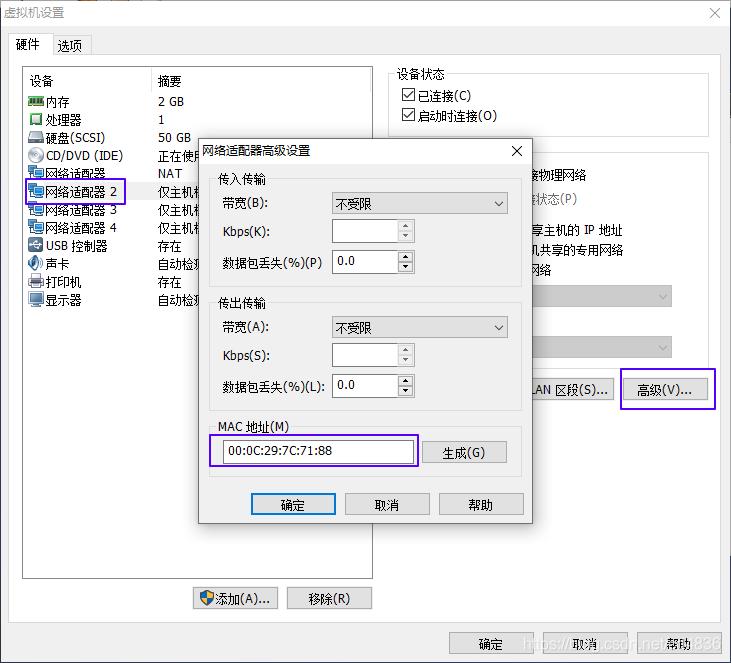Click the outgoing Kbps(S) input field
The image size is (731, 663).
coord(365,355)
